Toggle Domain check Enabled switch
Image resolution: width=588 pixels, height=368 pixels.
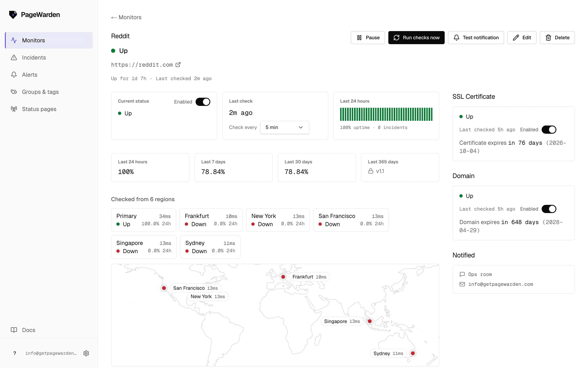[x=549, y=209]
